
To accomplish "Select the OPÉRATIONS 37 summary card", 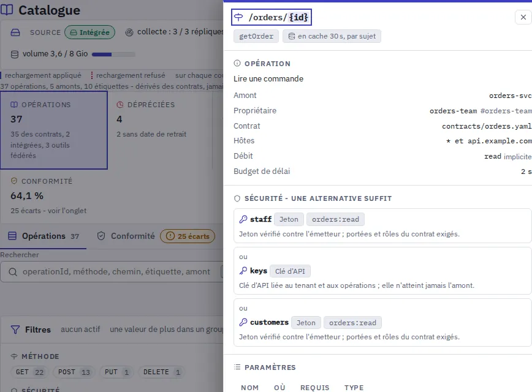I will pyautogui.click(x=54, y=130).
